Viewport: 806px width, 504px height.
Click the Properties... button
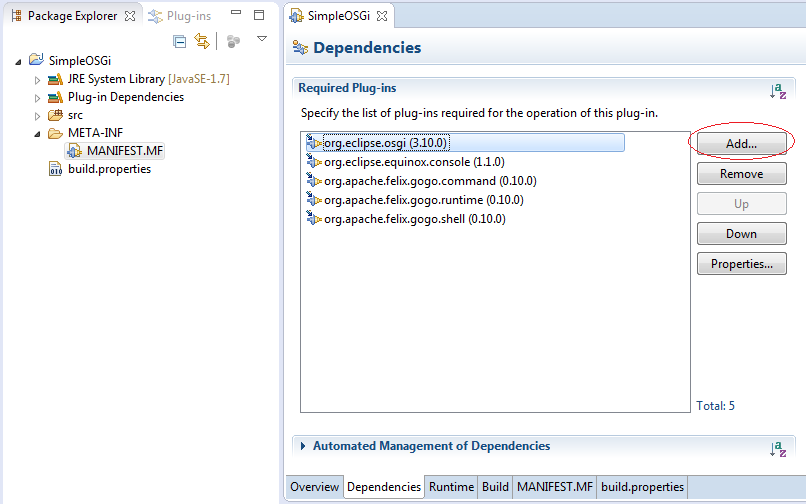tap(741, 264)
